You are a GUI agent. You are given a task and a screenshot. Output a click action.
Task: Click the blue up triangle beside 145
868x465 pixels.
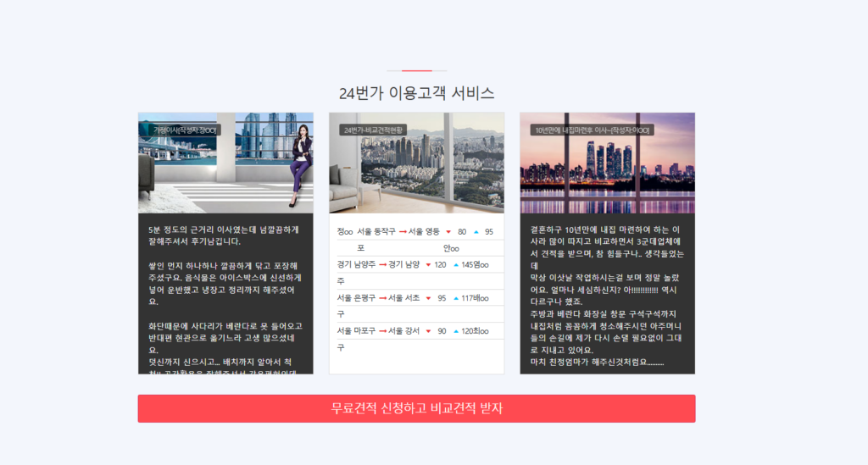tap(456, 265)
